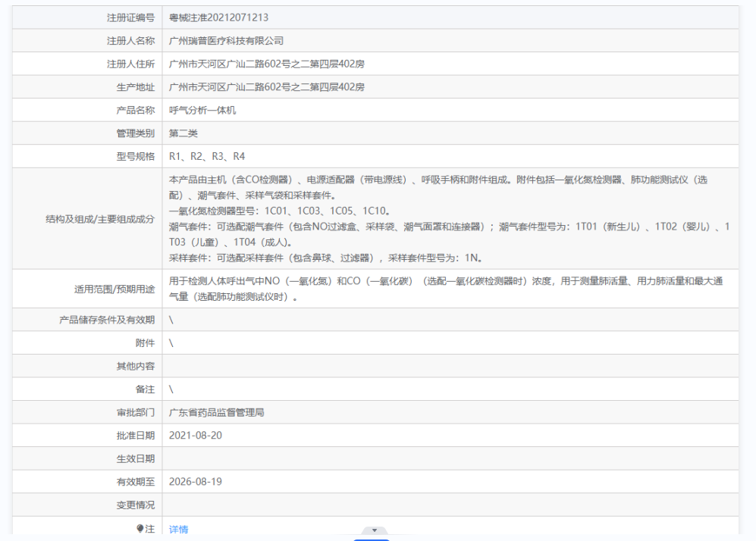Click the 适用范围/预期用途 label

click(x=114, y=289)
